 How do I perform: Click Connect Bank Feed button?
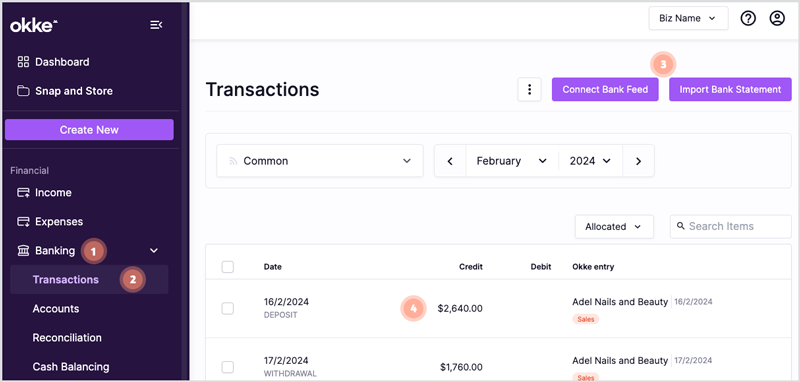pyautogui.click(x=605, y=89)
